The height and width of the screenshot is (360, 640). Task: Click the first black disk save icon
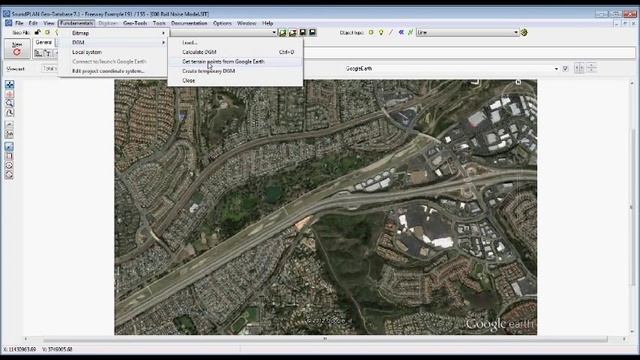(x=303, y=32)
